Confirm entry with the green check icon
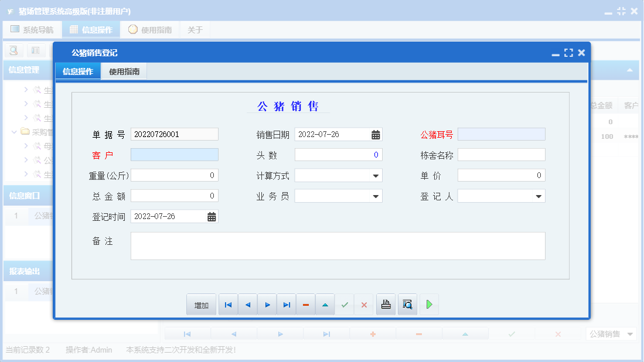Screen dimensions: 644x362 point(345,304)
